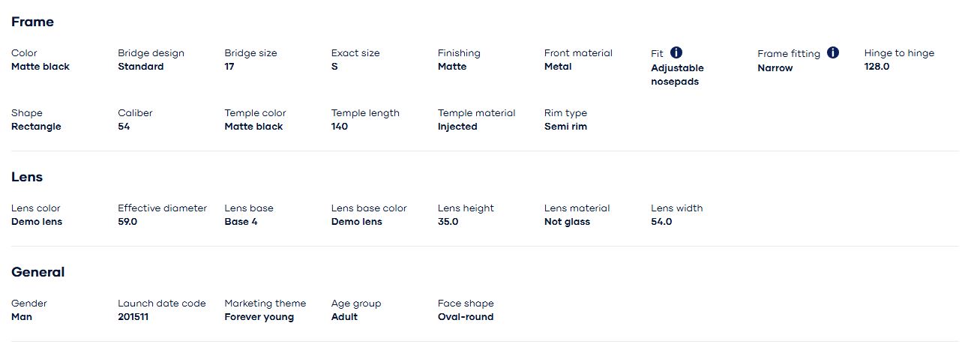Click the Narrow frame fitting value
The height and width of the screenshot is (353, 980).
(x=775, y=68)
